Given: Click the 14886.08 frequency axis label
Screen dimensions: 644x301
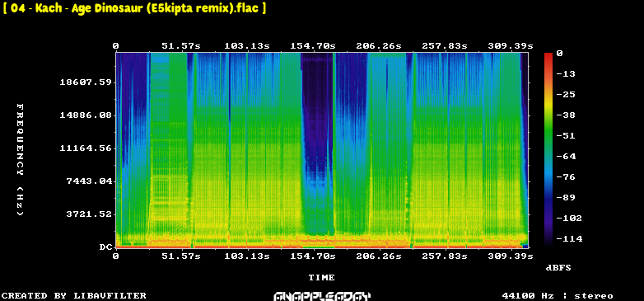Looking at the screenshot, I should click(x=86, y=115).
